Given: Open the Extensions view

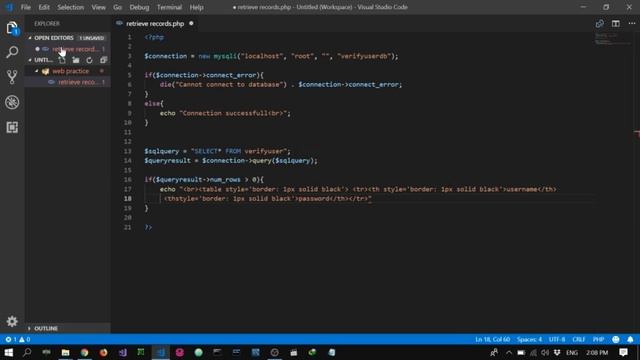Looking at the screenshot, I should point(12,127).
